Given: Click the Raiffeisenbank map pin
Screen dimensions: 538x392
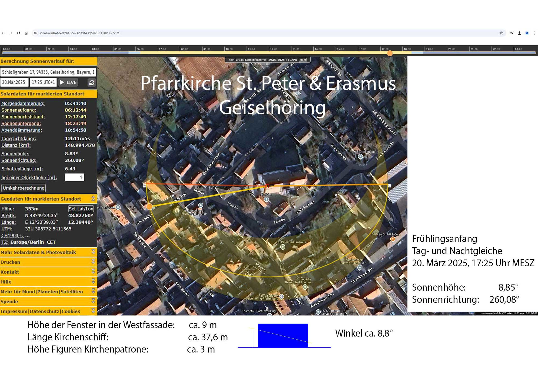Looking at the screenshot, I should pos(281,297).
